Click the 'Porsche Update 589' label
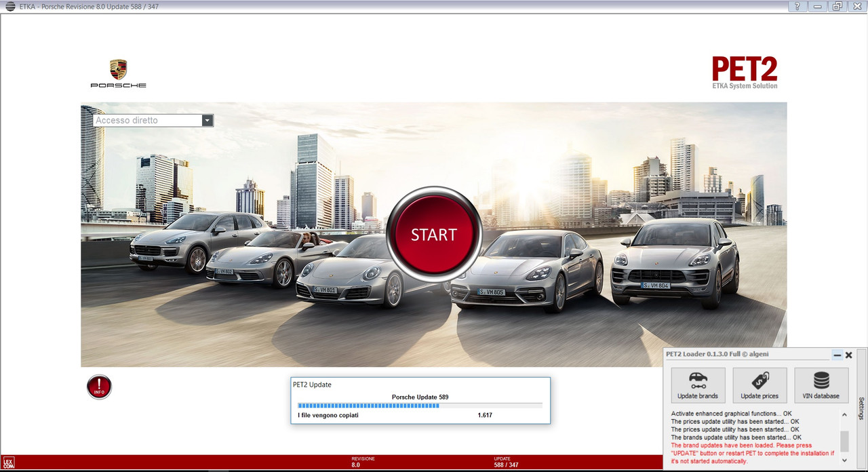This screenshot has width=868, height=472. coord(420,397)
